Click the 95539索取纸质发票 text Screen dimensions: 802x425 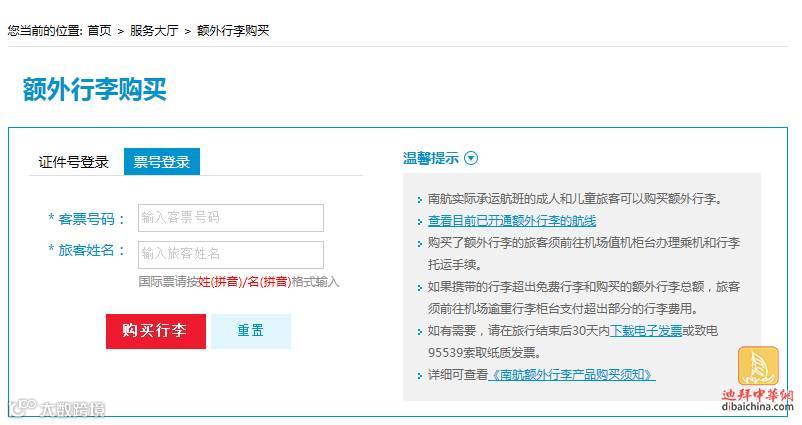pos(484,352)
